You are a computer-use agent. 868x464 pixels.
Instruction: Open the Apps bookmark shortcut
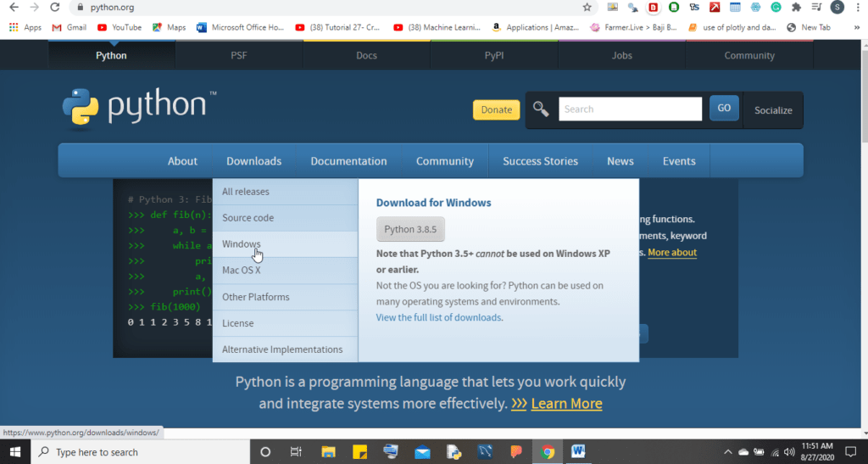(25, 27)
